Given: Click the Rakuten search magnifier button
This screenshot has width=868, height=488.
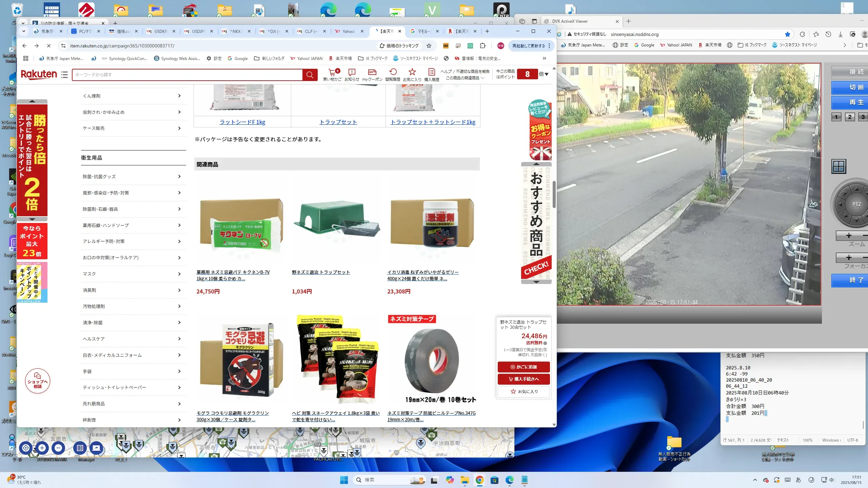Looking at the screenshot, I should point(310,75).
